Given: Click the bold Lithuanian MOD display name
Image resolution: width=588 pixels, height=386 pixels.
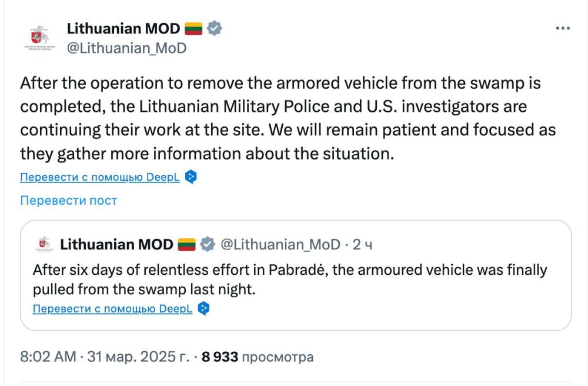Looking at the screenshot, I should click(x=123, y=27).
